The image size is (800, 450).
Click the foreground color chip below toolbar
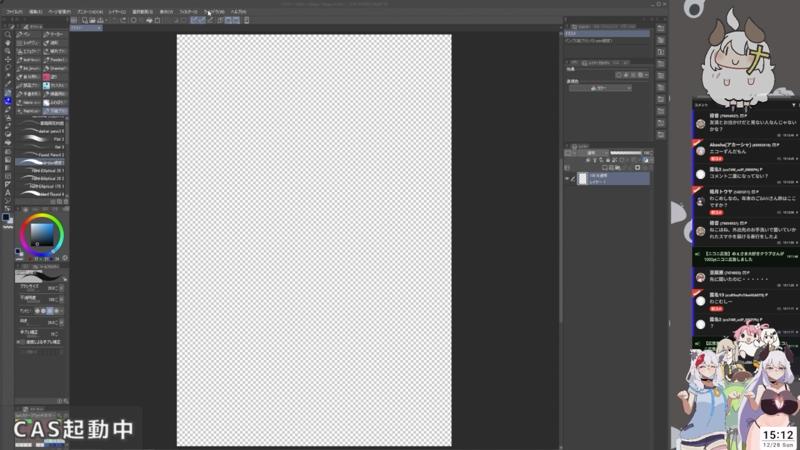[x=6, y=217]
